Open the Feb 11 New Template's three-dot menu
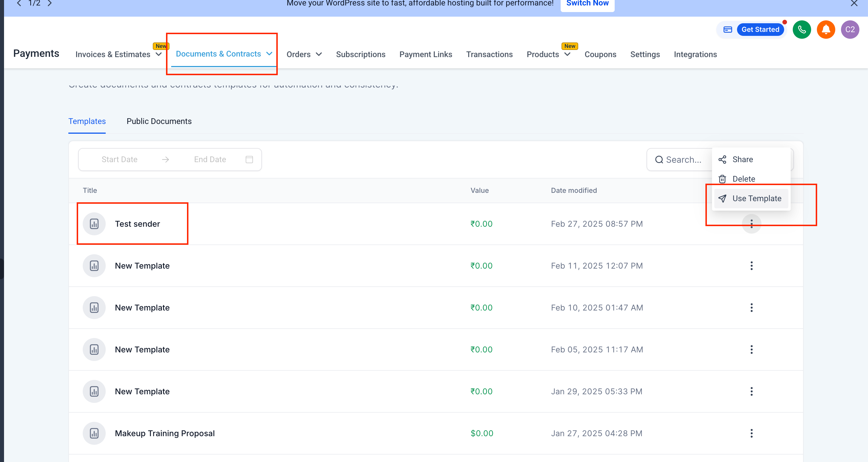 coord(751,266)
